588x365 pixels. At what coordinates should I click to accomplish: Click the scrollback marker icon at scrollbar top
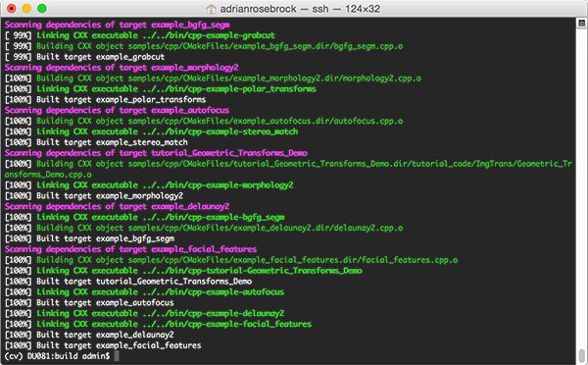(581, 24)
